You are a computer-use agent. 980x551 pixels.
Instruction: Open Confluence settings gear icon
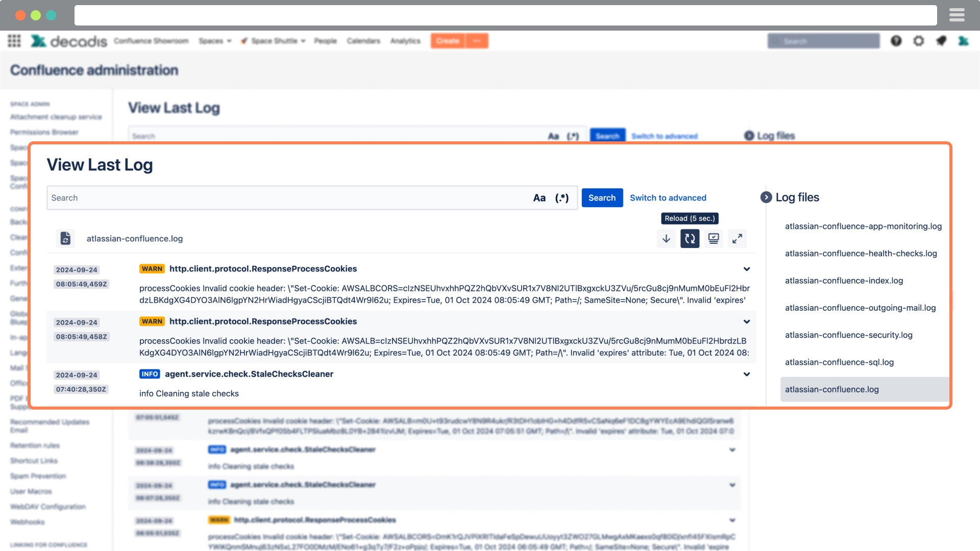[919, 41]
